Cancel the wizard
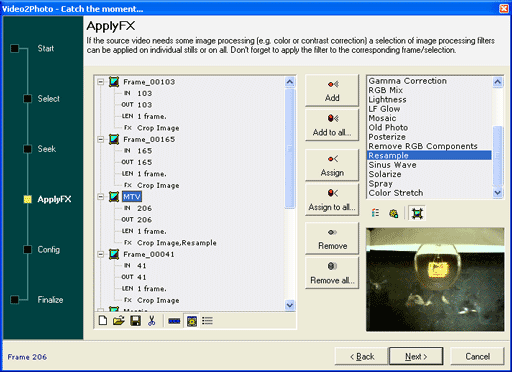The width and height of the screenshot is (512, 372). pos(477,356)
